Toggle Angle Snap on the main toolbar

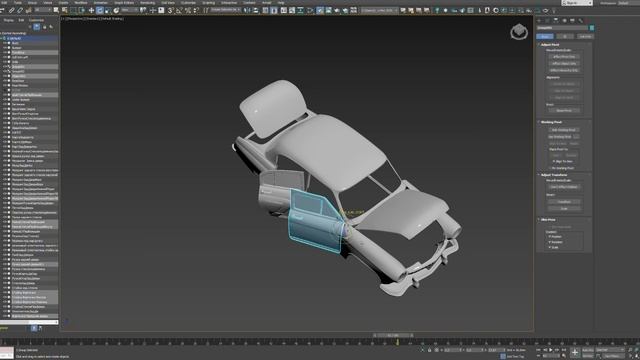point(179,10)
